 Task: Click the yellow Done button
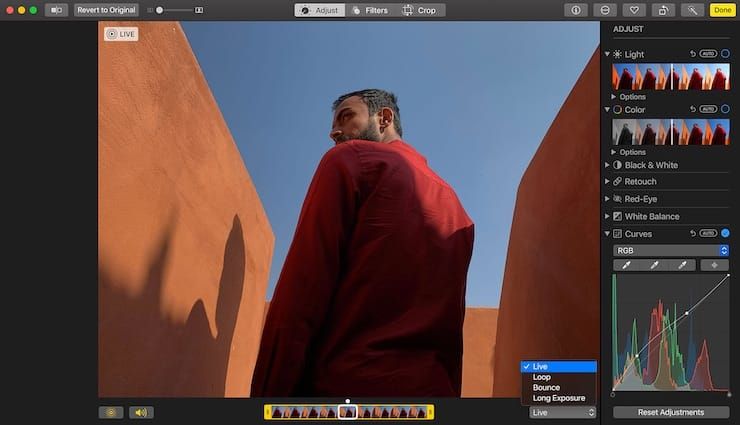pyautogui.click(x=723, y=10)
